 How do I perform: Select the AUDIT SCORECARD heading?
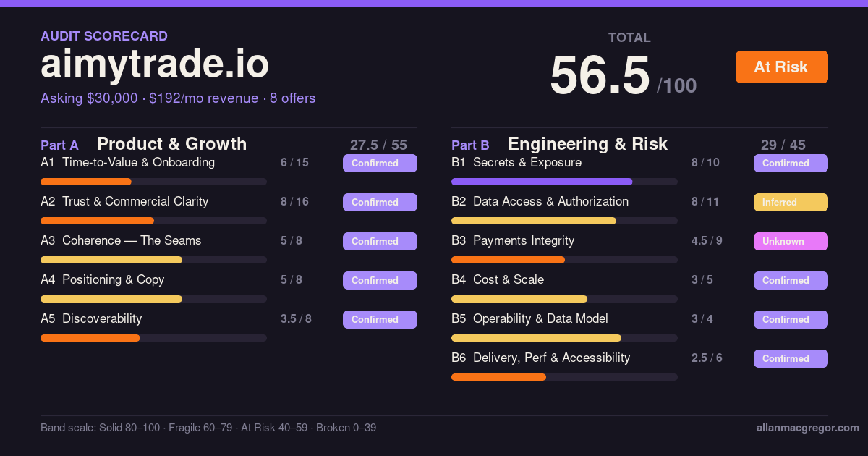click(x=104, y=35)
